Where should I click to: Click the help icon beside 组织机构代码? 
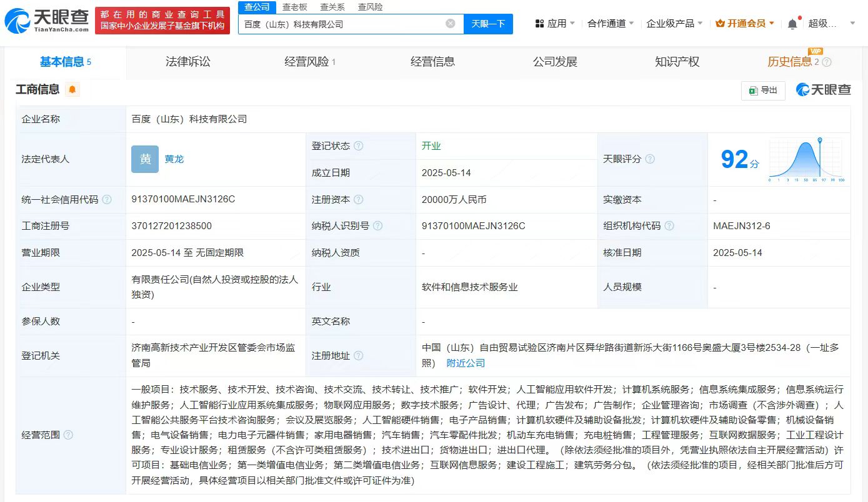tap(669, 226)
